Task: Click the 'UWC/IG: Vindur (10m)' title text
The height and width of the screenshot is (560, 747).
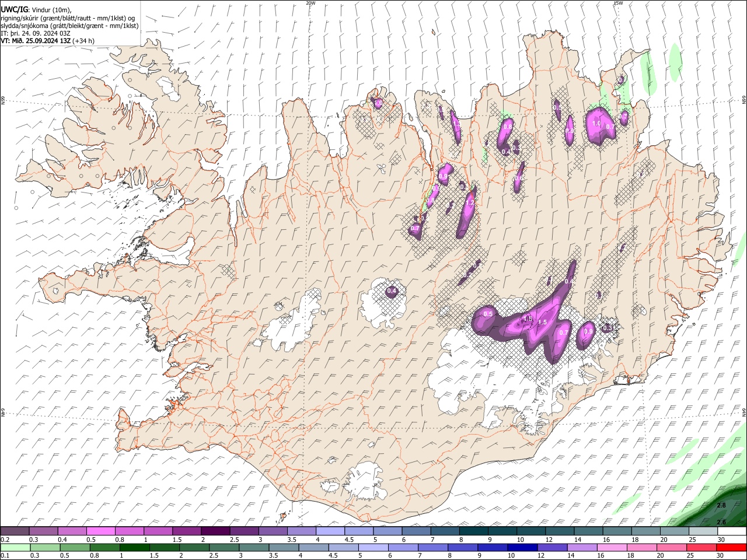Action: tap(36, 9)
